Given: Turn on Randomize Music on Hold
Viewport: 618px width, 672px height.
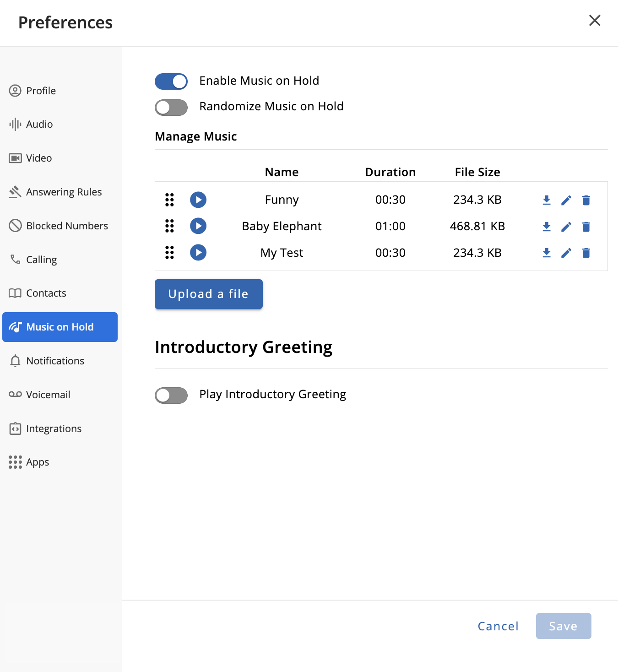Looking at the screenshot, I should point(171,108).
